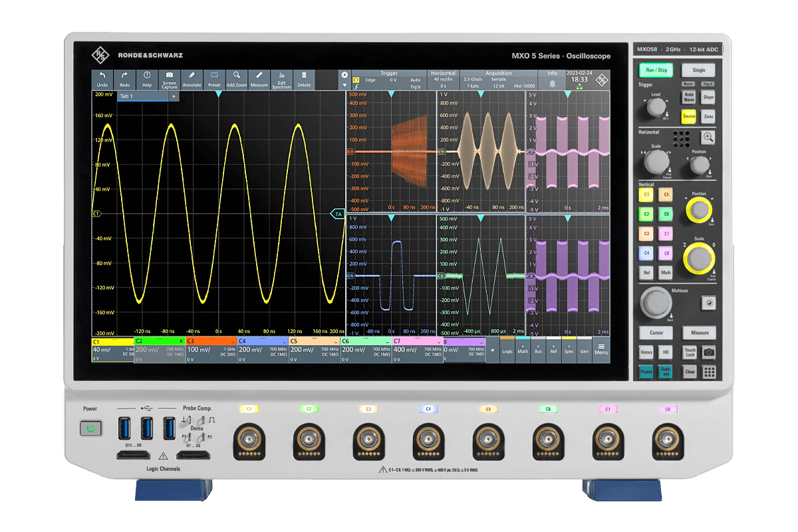Select the Annotate tool

click(x=192, y=80)
